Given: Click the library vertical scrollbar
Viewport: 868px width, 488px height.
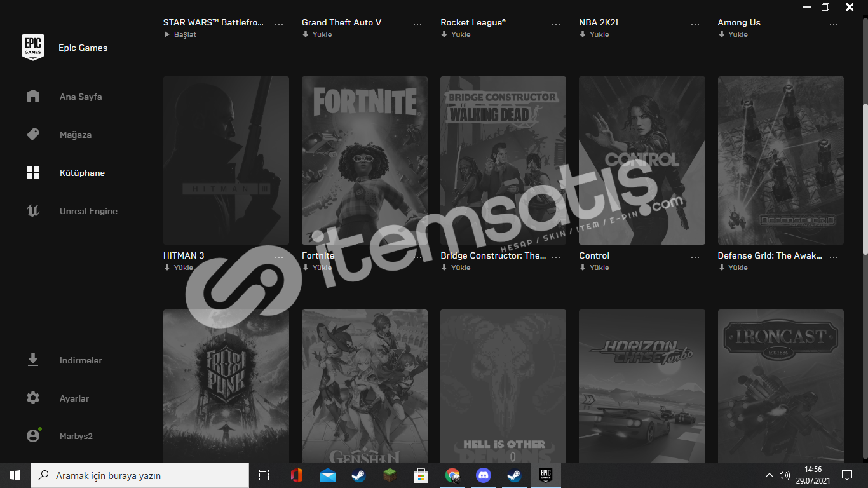Looking at the screenshot, I should 864,179.
